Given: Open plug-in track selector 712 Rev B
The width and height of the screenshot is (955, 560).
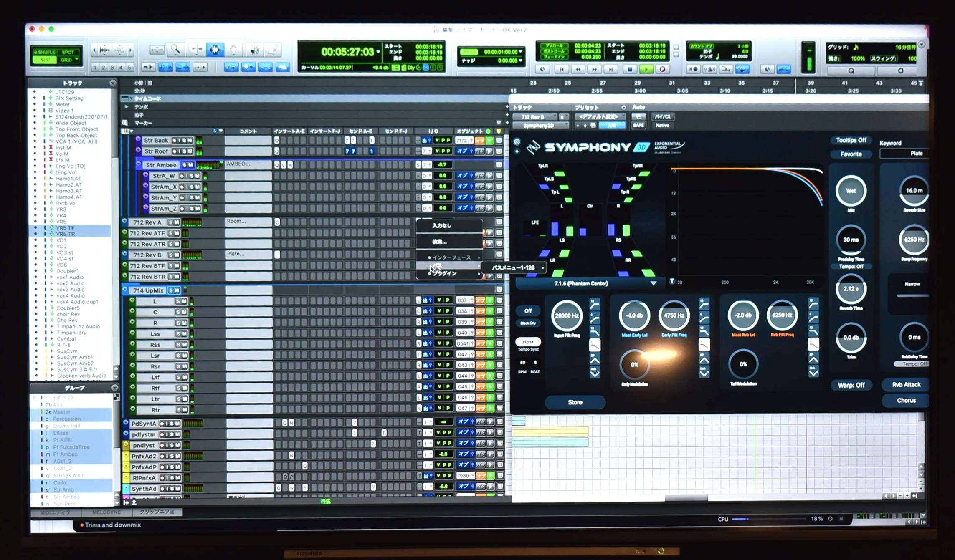Looking at the screenshot, I should click(535, 117).
